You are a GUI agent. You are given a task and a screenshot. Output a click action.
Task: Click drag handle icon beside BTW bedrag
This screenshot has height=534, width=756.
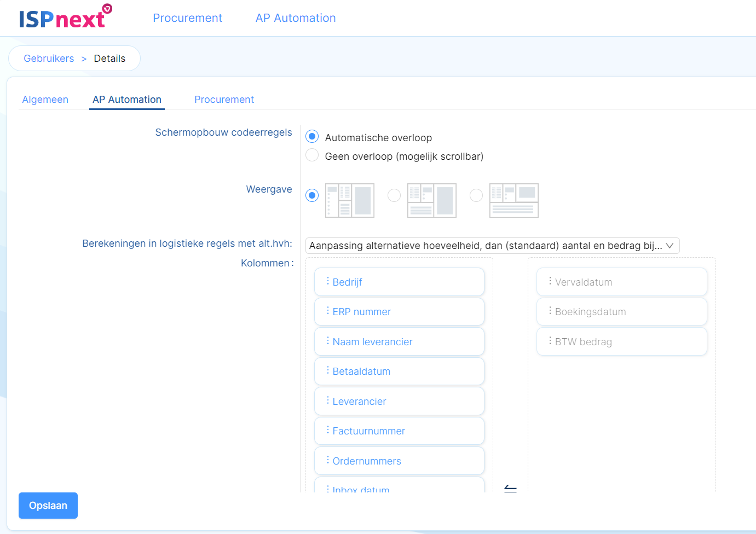point(550,341)
